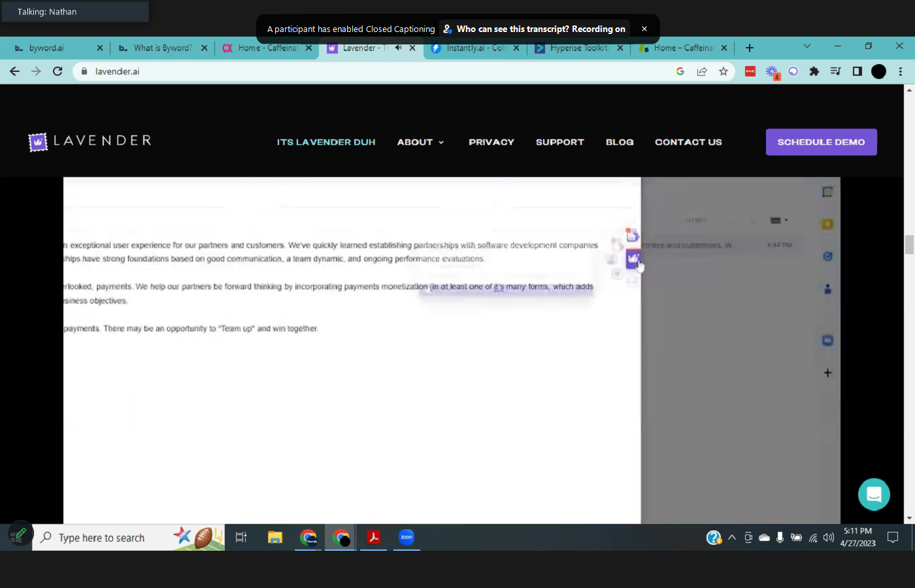915x588 pixels.
Task: Mute the Lavender tab audio
Action: [x=398, y=48]
